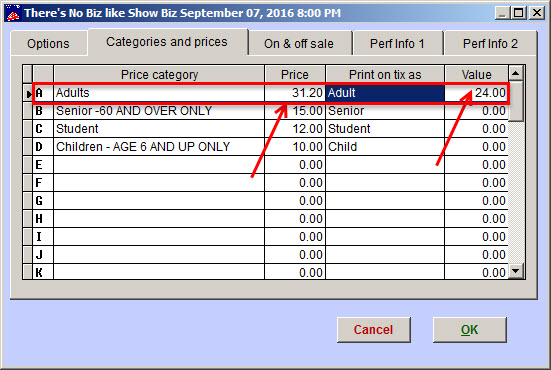The width and height of the screenshot is (551, 370).
Task: Confirm changes with the OK button
Action: pos(469,330)
